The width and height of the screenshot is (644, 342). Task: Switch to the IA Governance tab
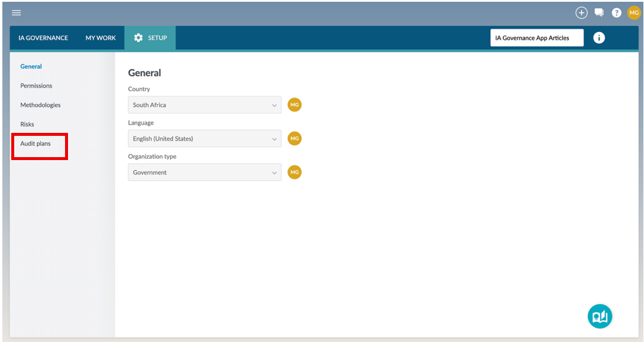point(43,38)
